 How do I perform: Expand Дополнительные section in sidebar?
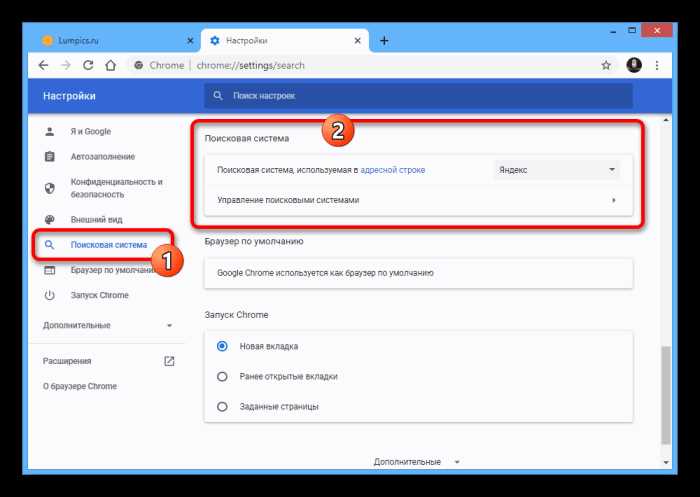tap(108, 325)
